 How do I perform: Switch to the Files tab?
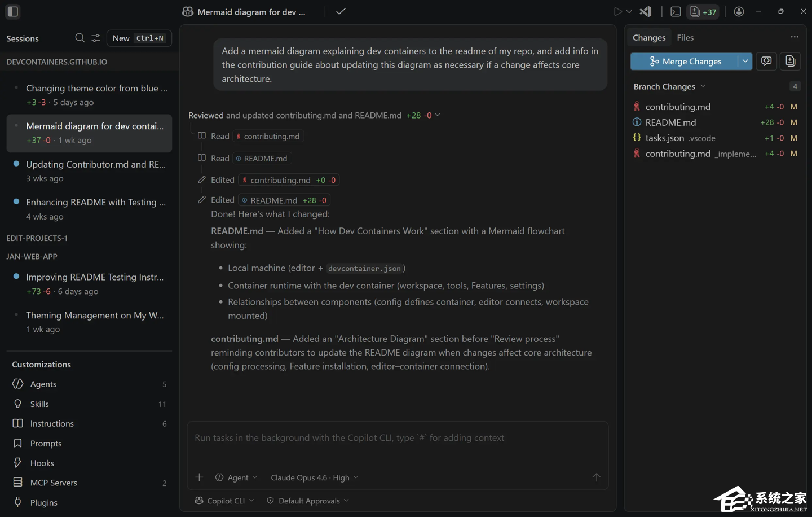[685, 37]
